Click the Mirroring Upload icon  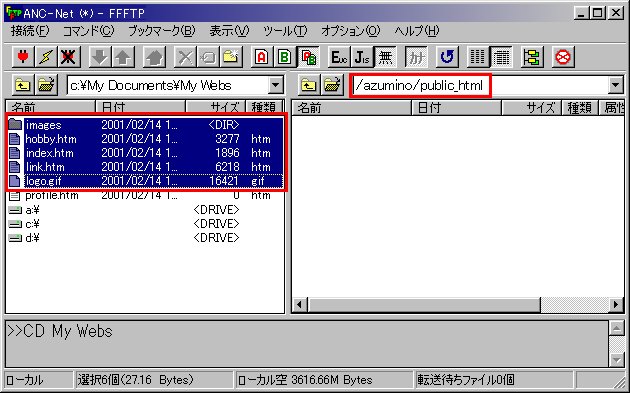(x=154, y=57)
